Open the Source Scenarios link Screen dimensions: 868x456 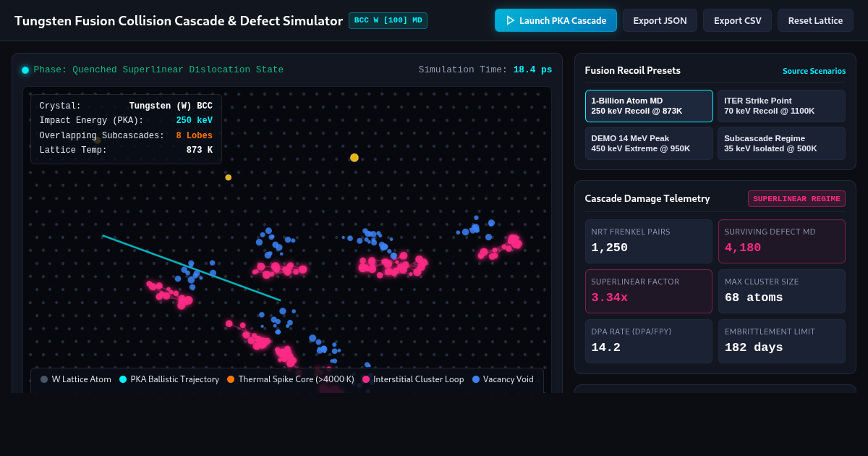pos(814,71)
